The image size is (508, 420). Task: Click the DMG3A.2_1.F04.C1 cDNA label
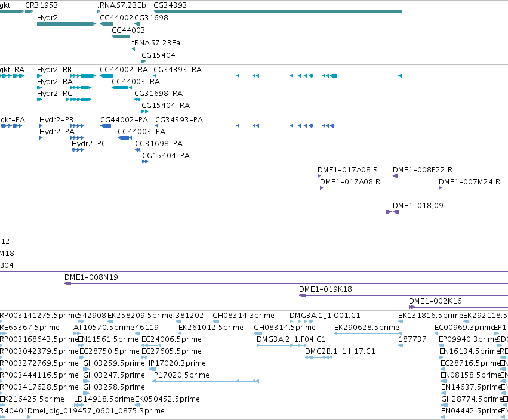click(x=291, y=339)
